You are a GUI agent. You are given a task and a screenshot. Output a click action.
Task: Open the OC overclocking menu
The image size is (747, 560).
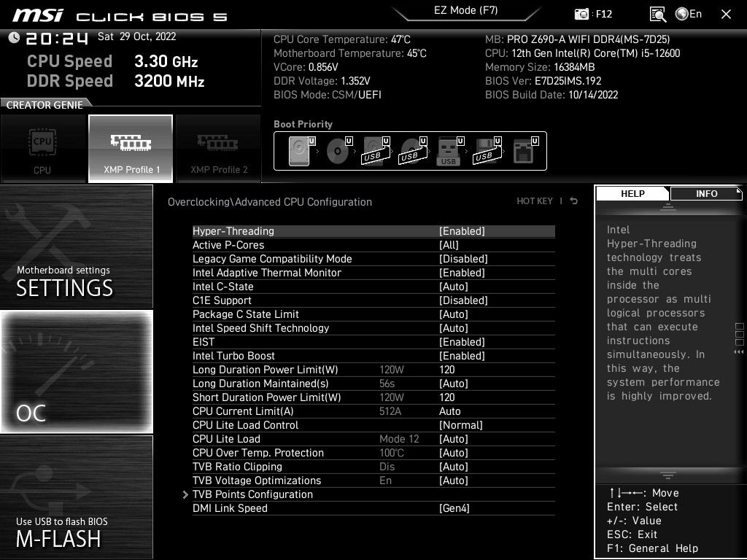[76, 371]
